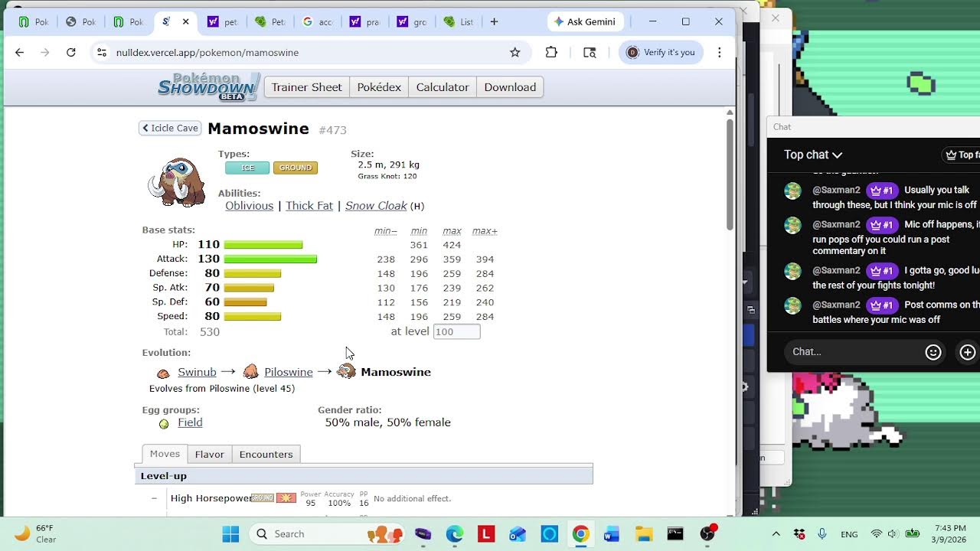
Task: Go to the Download tab
Action: coord(510,87)
